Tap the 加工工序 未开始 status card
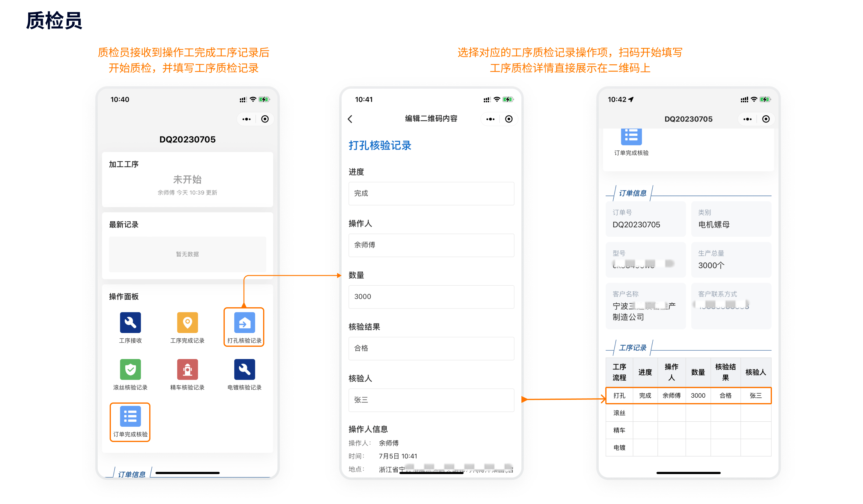Image resolution: width=863 pixels, height=504 pixels. click(187, 180)
